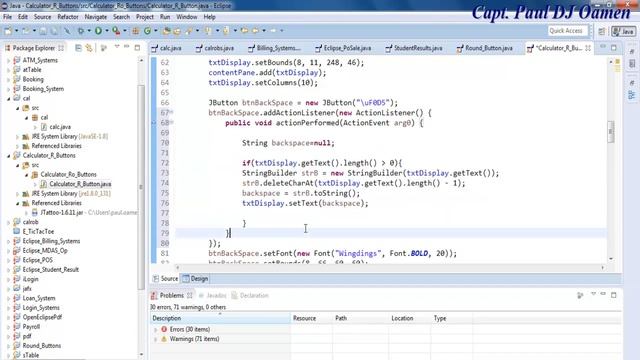Open the File menu
Screen dimensions: 640x360
coord(7,17)
